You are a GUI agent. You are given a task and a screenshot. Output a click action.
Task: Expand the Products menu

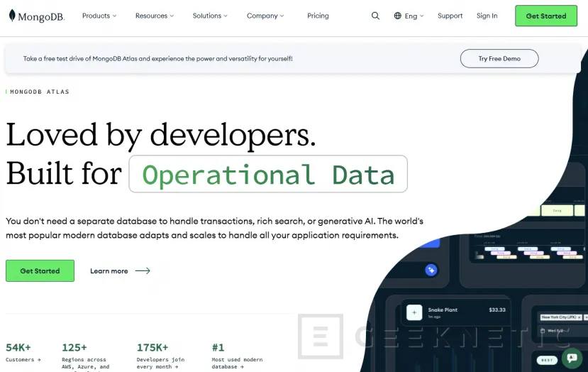pos(99,16)
